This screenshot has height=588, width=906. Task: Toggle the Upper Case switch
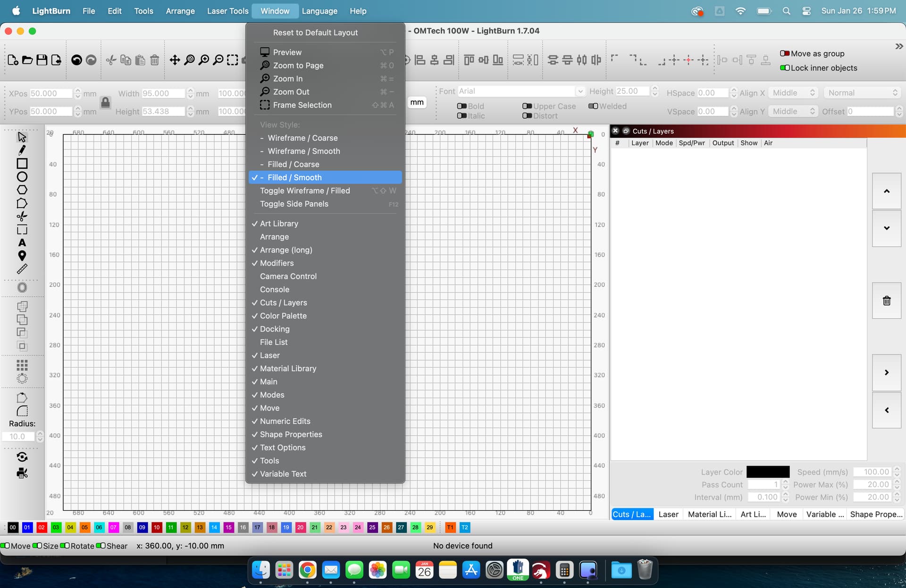(527, 106)
